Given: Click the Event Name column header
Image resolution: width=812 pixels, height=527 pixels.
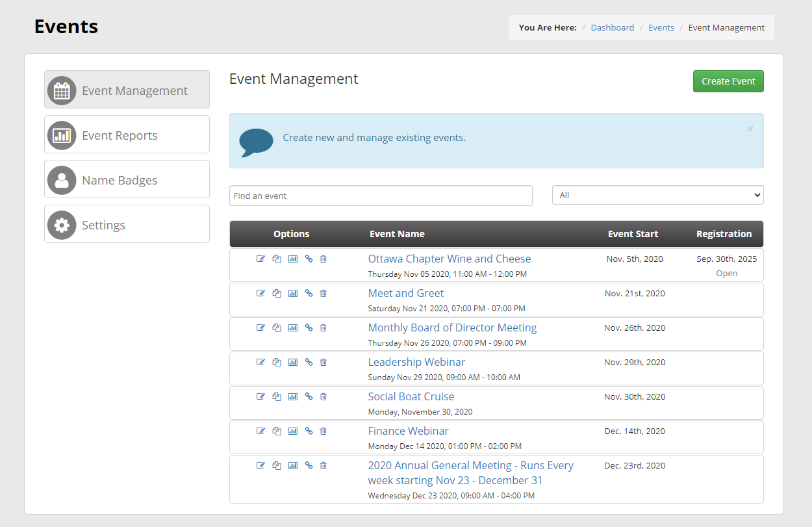Looking at the screenshot, I should 397,234.
